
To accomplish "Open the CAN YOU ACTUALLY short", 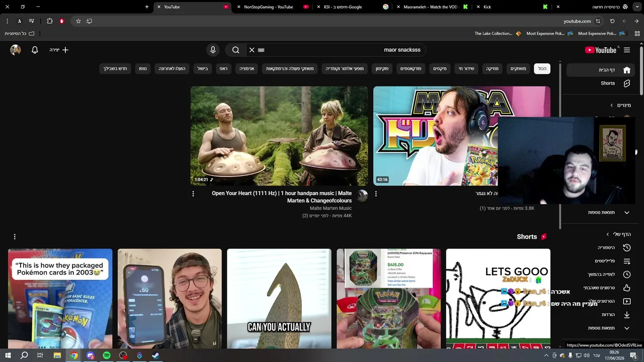I will [x=279, y=299].
